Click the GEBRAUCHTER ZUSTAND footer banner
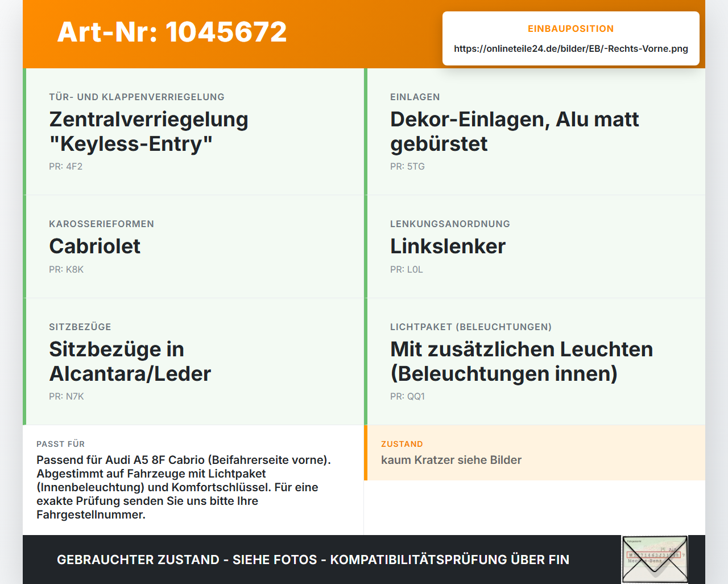 pyautogui.click(x=313, y=560)
